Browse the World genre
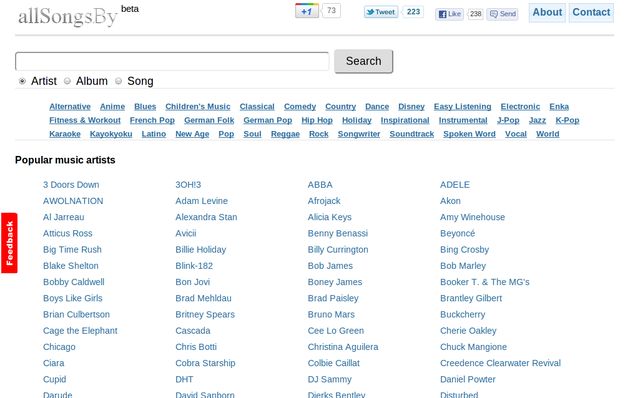Image resolution: width=630 pixels, height=398 pixels. click(x=548, y=134)
